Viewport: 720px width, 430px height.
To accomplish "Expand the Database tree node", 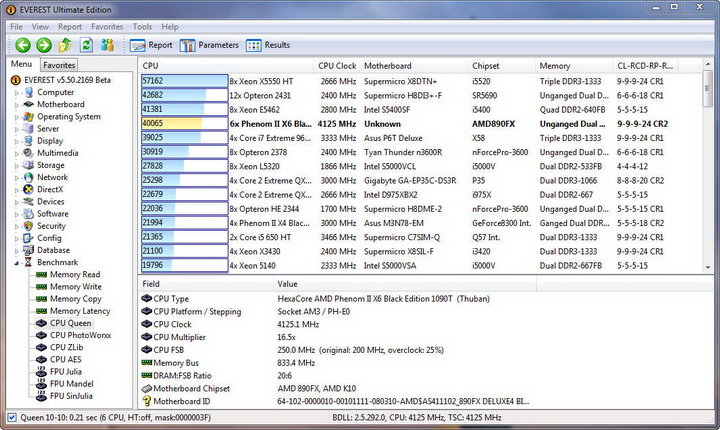I will tap(17, 251).
